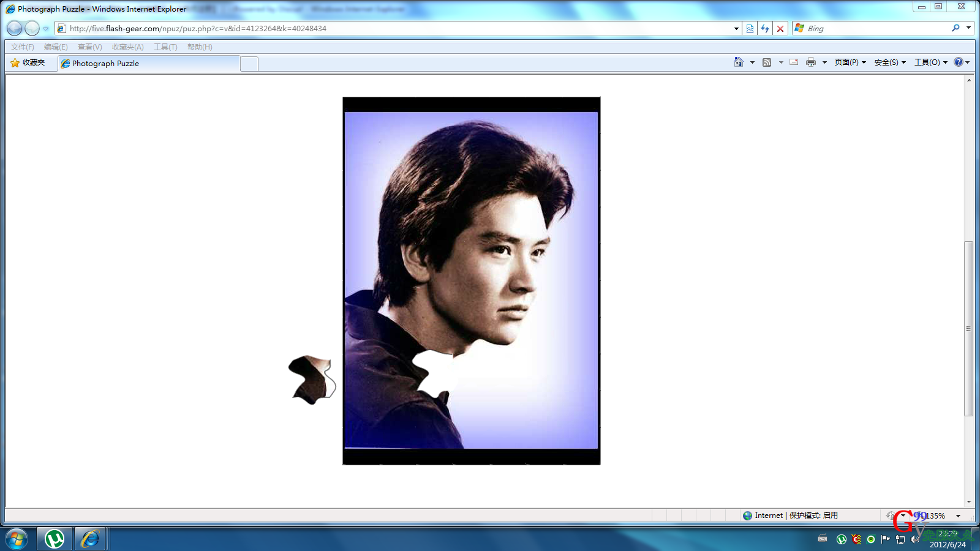Click the printer icon
Viewport: 980px width, 551px height.
point(811,62)
